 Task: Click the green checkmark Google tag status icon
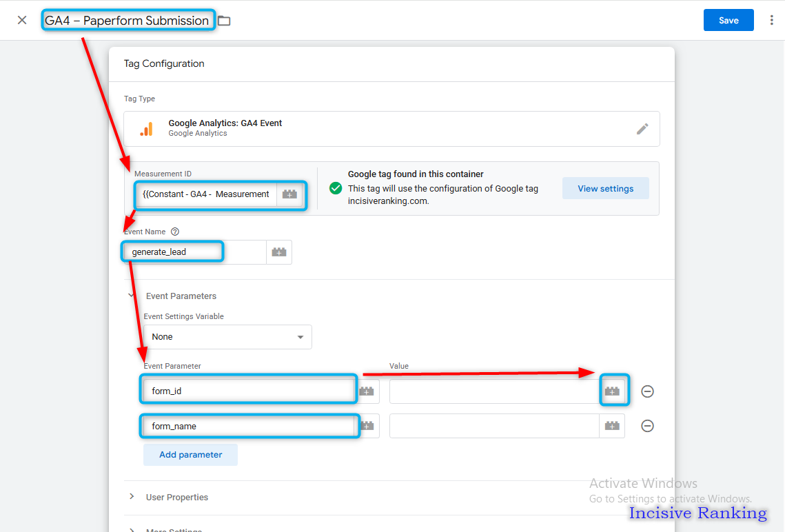(336, 188)
